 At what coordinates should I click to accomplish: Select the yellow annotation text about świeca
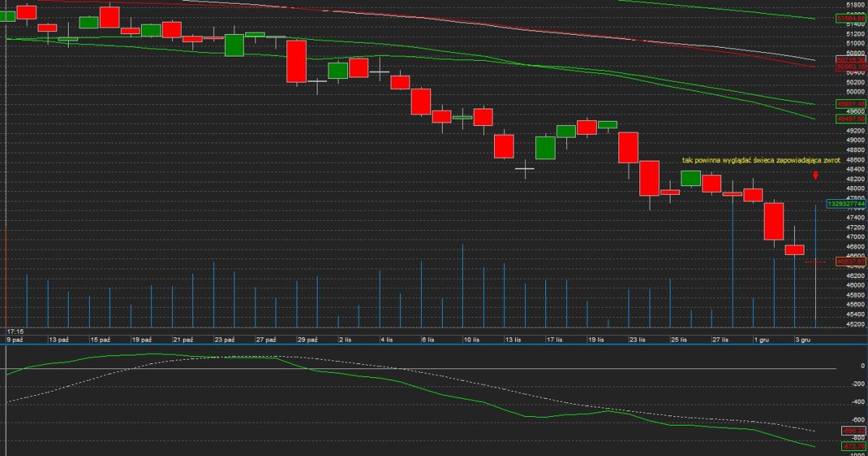752,159
